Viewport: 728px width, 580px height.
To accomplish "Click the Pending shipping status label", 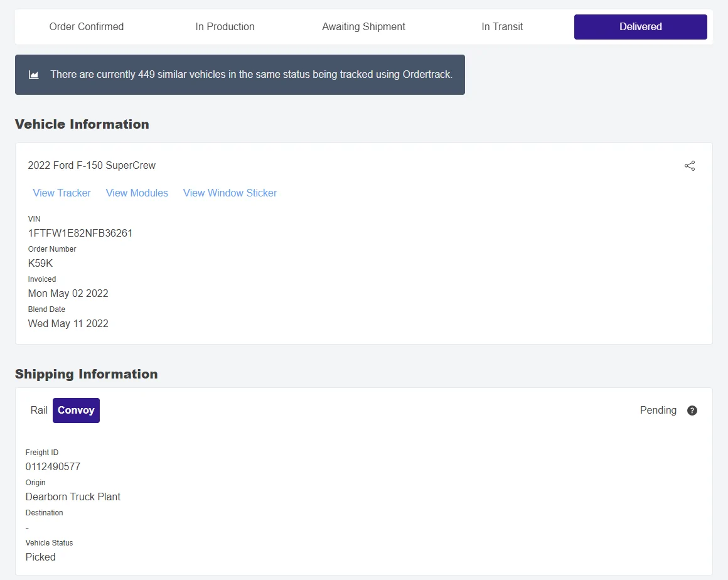I will (x=658, y=411).
